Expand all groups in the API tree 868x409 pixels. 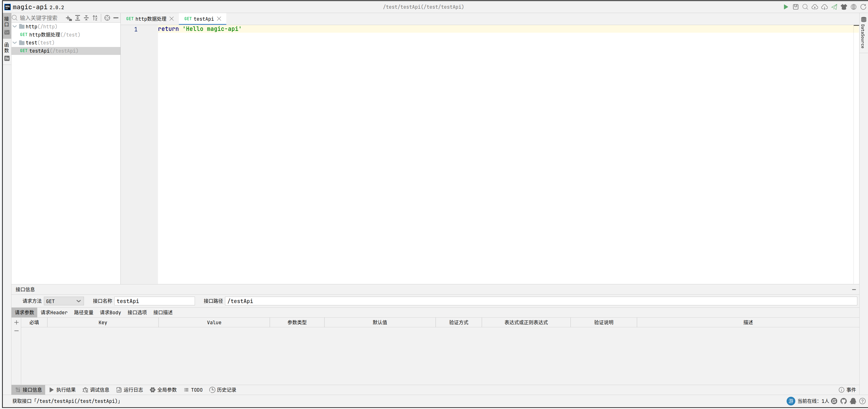tap(78, 18)
